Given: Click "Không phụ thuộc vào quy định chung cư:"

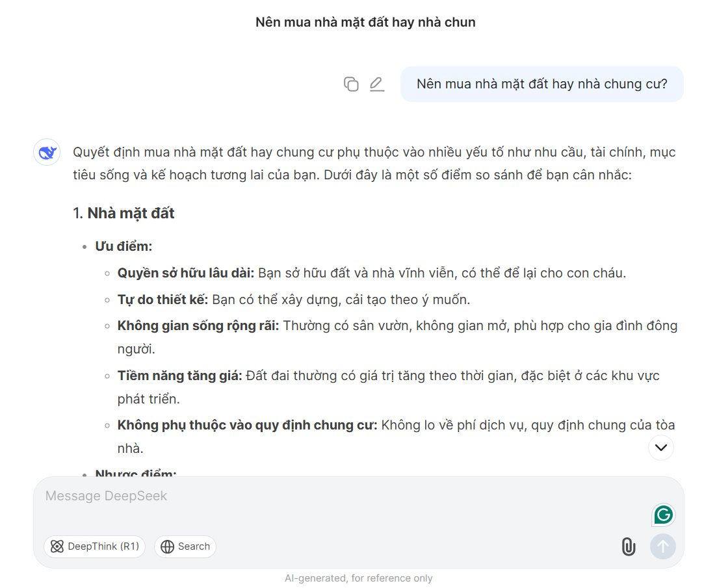Looking at the screenshot, I should click(x=248, y=426).
